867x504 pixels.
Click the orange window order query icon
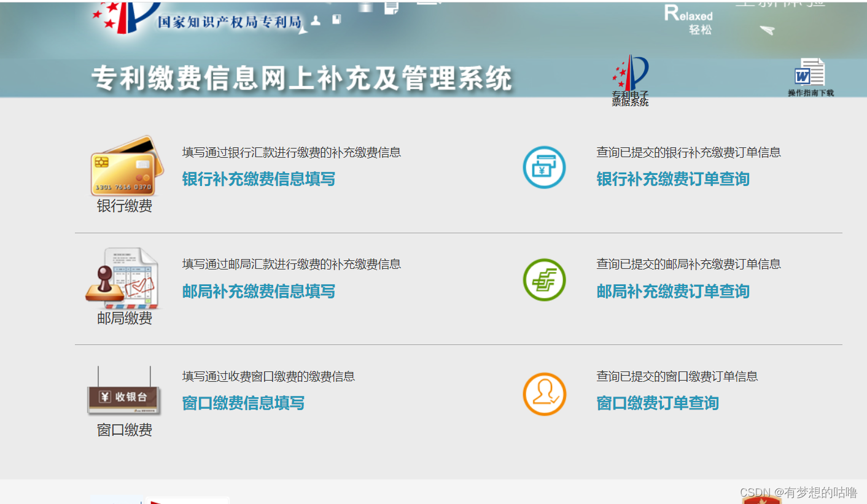tap(544, 394)
